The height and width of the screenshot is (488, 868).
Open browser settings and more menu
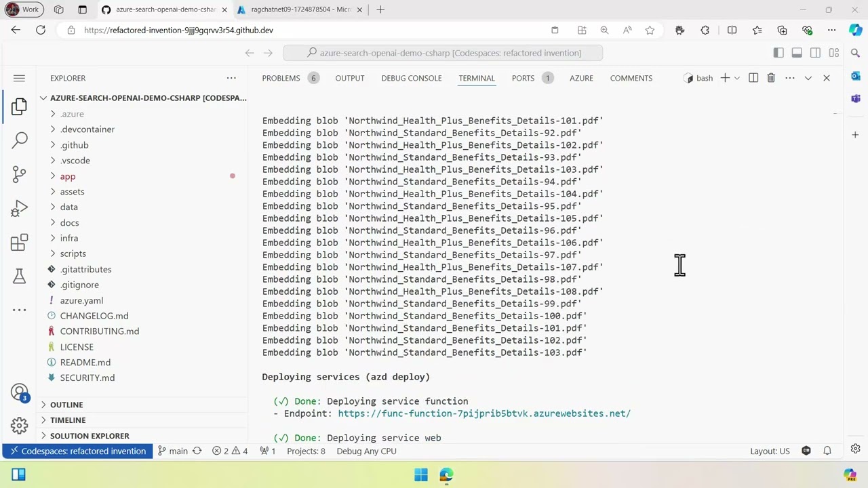832,30
